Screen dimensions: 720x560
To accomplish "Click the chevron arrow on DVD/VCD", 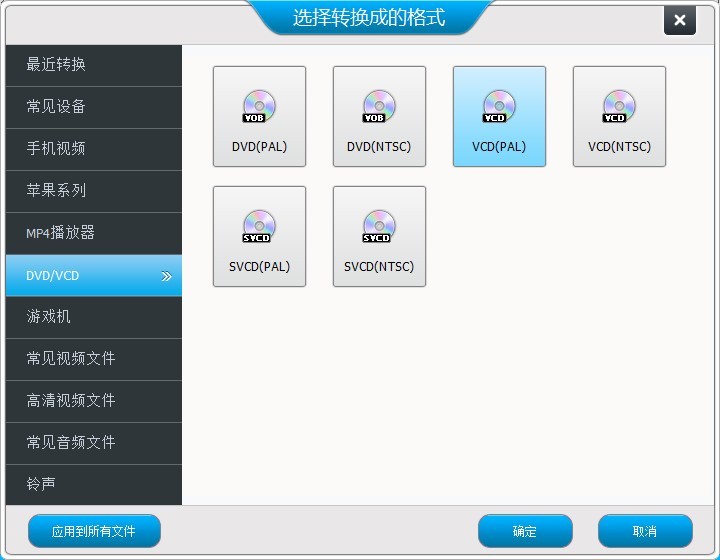I will [x=166, y=276].
